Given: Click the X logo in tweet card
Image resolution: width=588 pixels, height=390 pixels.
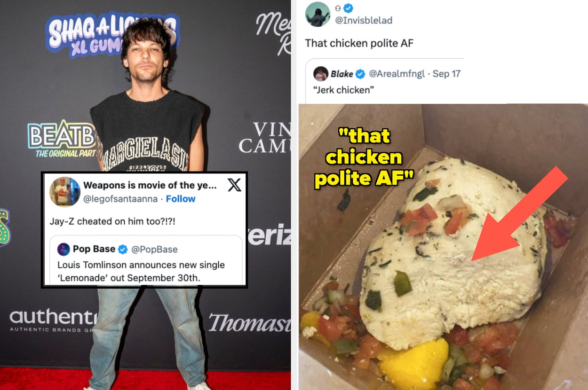Looking at the screenshot, I should (x=234, y=185).
